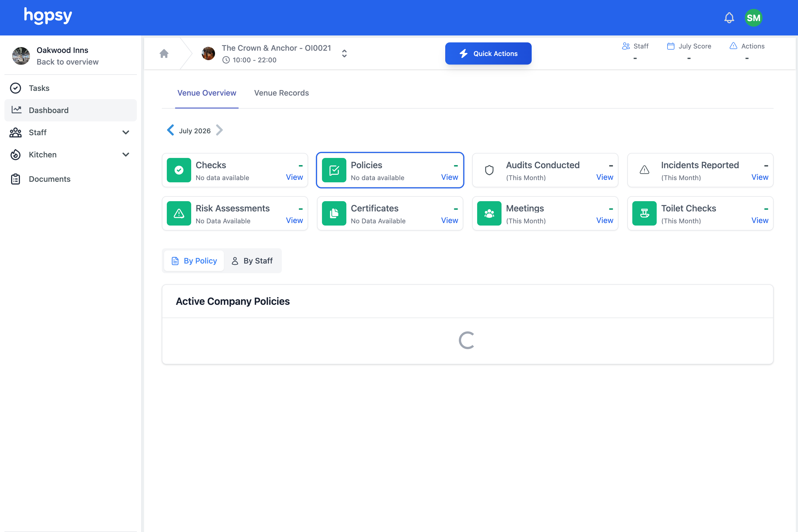View Meetings details
This screenshot has width=798, height=532.
click(605, 221)
